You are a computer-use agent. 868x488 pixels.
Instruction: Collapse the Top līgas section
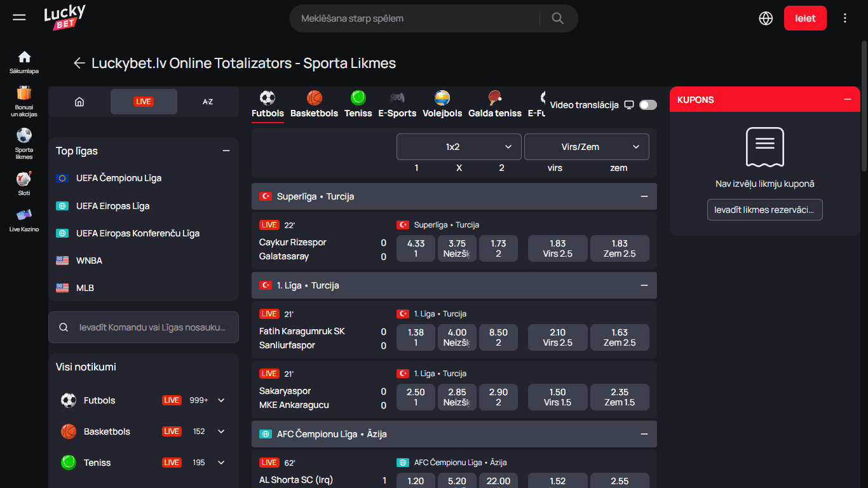[226, 151]
